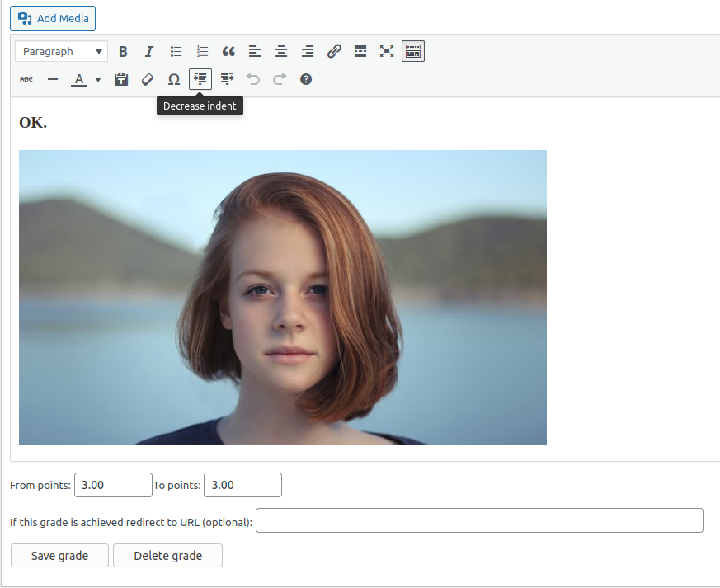Insert or edit a link

click(x=334, y=52)
